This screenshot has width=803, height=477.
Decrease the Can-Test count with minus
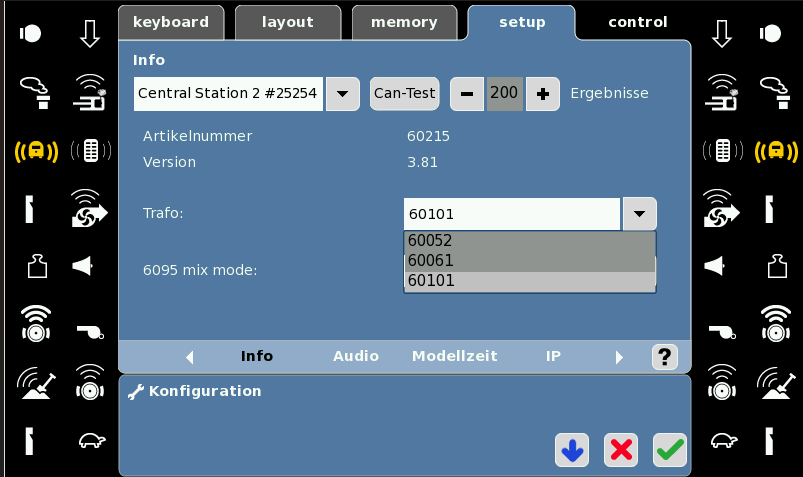[467, 94]
